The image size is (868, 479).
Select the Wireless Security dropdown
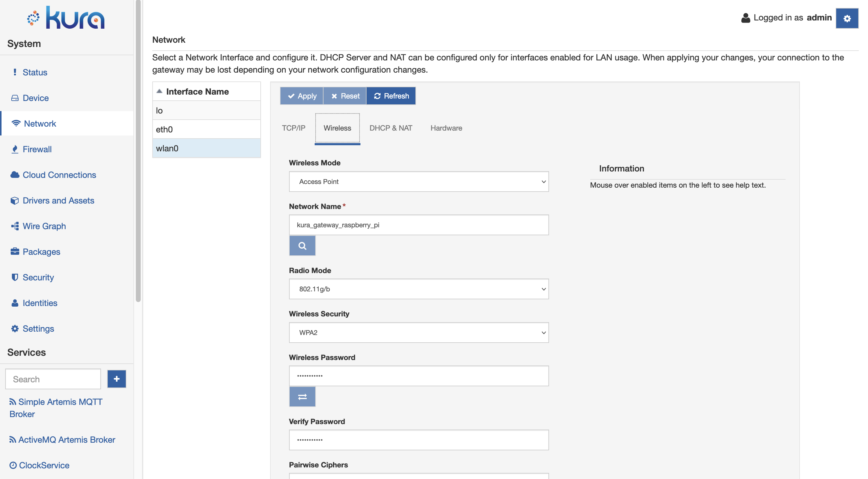pos(418,332)
